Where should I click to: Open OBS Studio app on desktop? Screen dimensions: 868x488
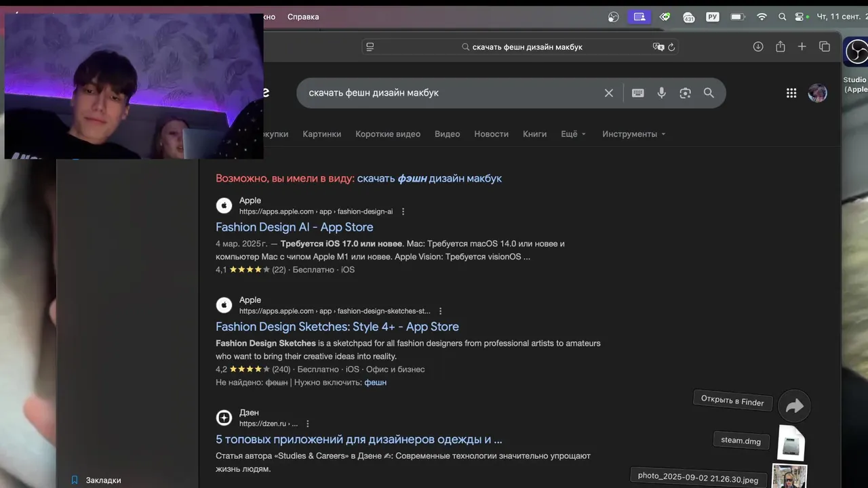point(856,54)
